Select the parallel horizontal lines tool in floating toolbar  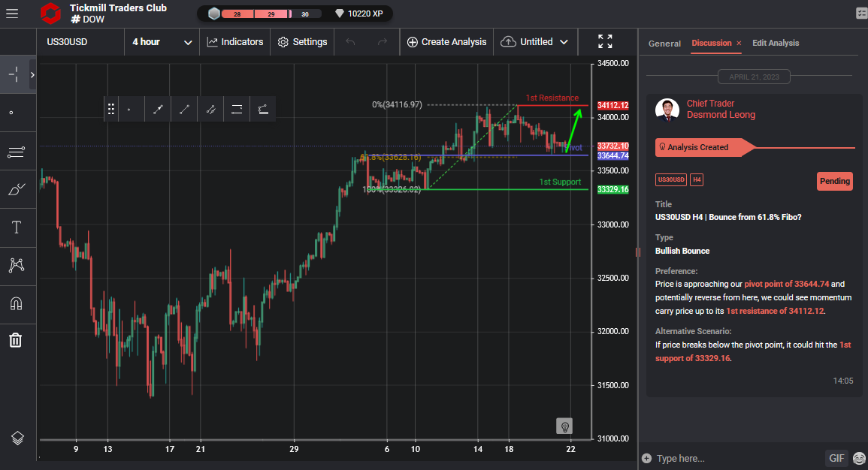[x=237, y=110]
